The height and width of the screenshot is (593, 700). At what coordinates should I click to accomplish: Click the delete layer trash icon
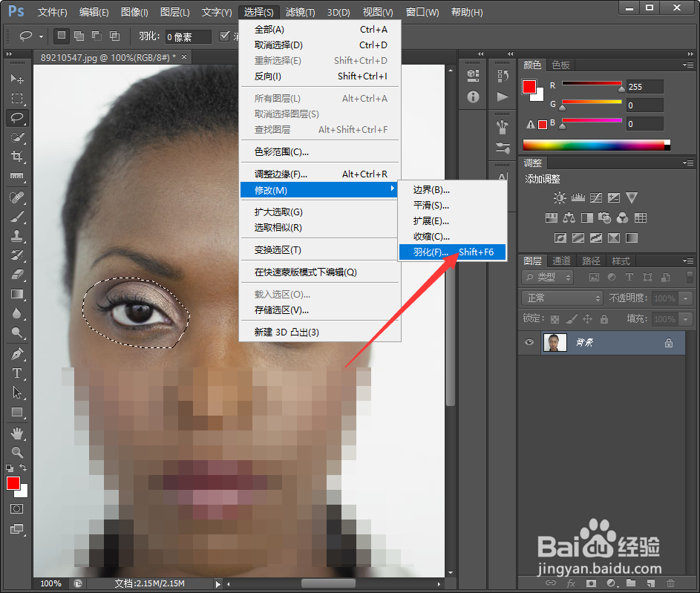pyautogui.click(x=670, y=583)
